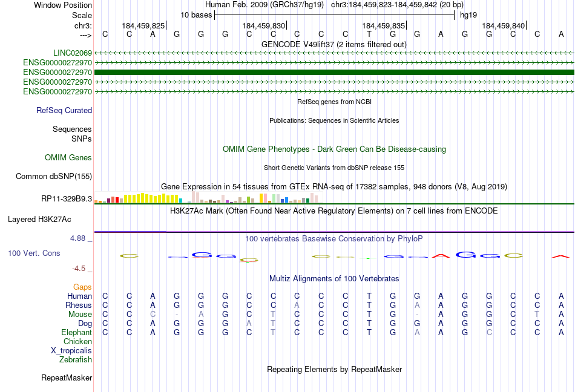Click the Human Feb. 2009 (GRCh37/hg19) title text

[x=264, y=5]
